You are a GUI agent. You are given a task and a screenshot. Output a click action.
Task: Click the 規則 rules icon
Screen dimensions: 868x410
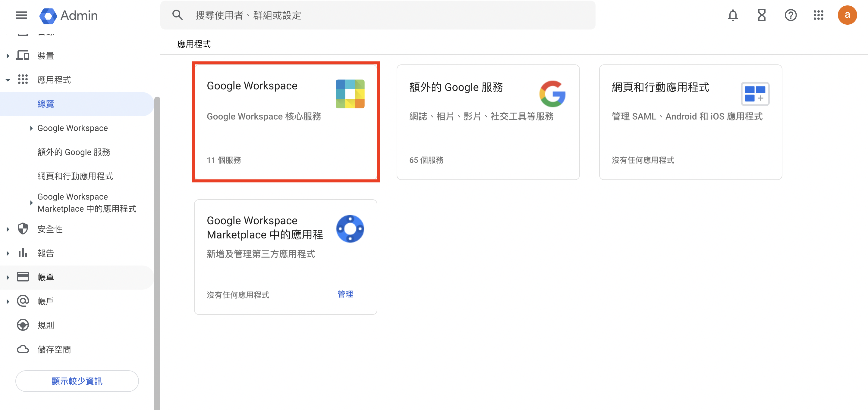[x=23, y=325]
